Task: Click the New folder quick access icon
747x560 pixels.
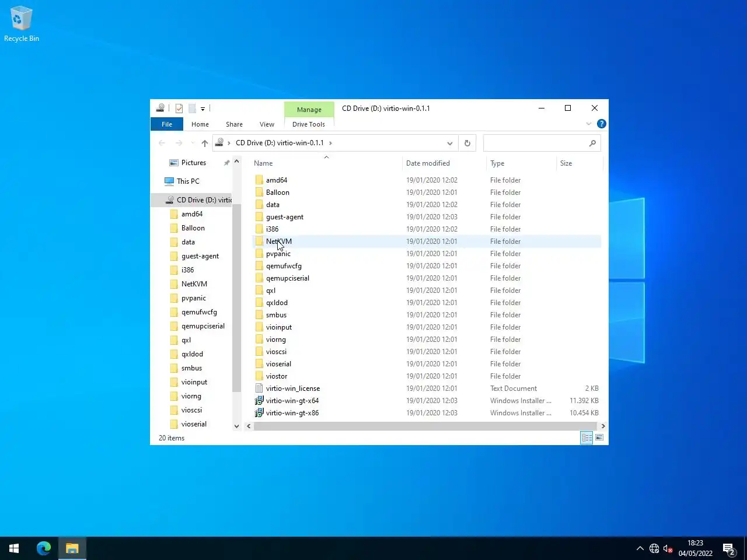Action: click(192, 108)
